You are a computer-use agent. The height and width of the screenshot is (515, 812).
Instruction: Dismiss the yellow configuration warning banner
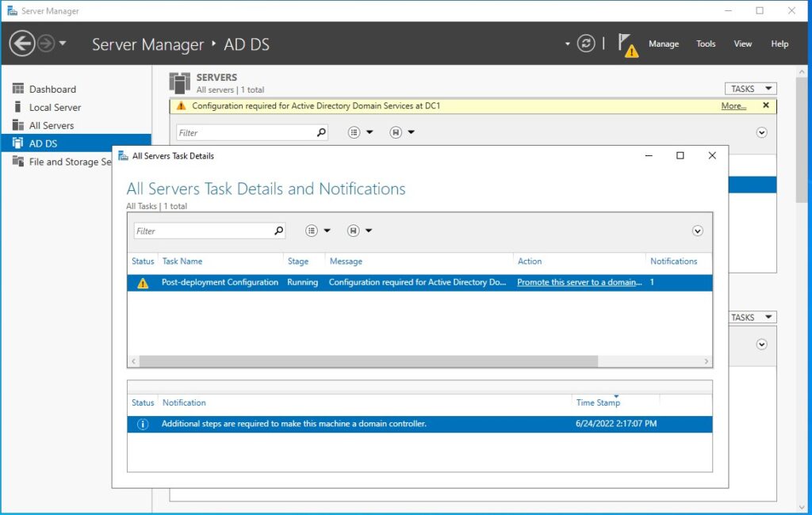point(766,105)
